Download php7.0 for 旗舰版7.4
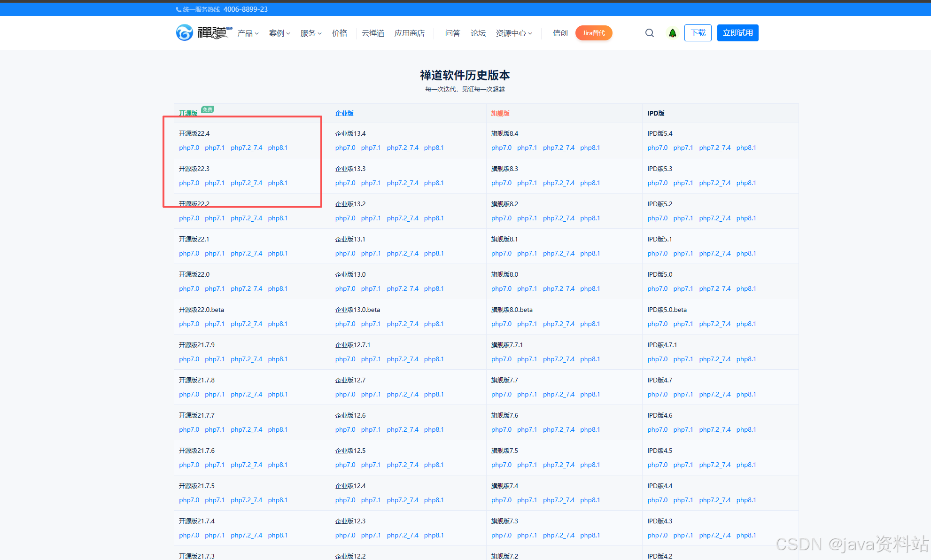The height and width of the screenshot is (560, 931). point(501,500)
